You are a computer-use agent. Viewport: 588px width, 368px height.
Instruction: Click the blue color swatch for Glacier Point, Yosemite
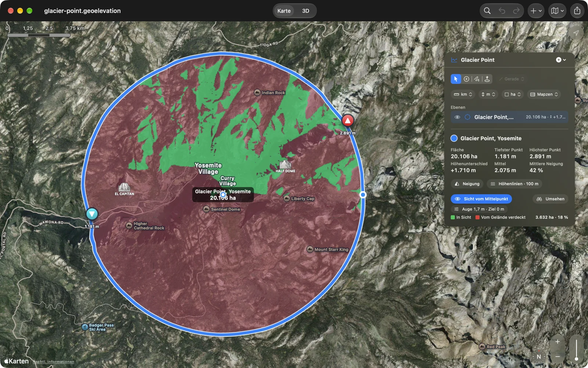(454, 138)
